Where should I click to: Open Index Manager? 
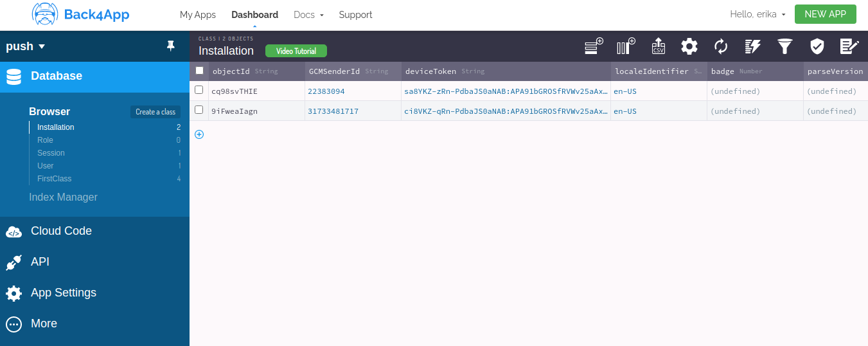63,197
